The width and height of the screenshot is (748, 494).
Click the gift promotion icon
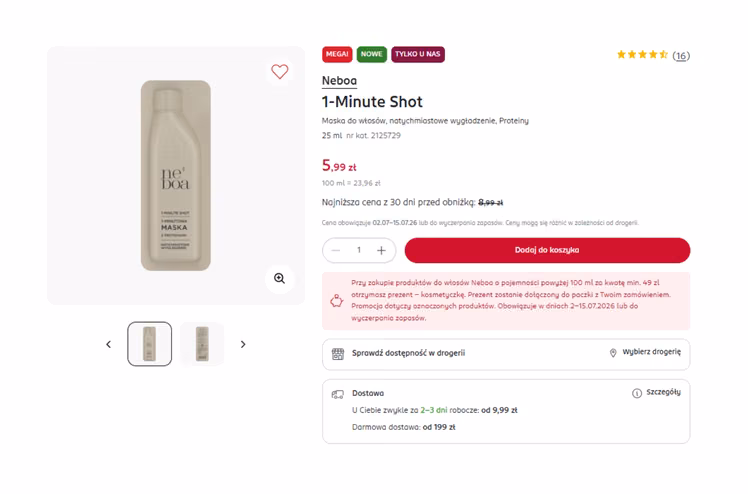click(x=337, y=301)
